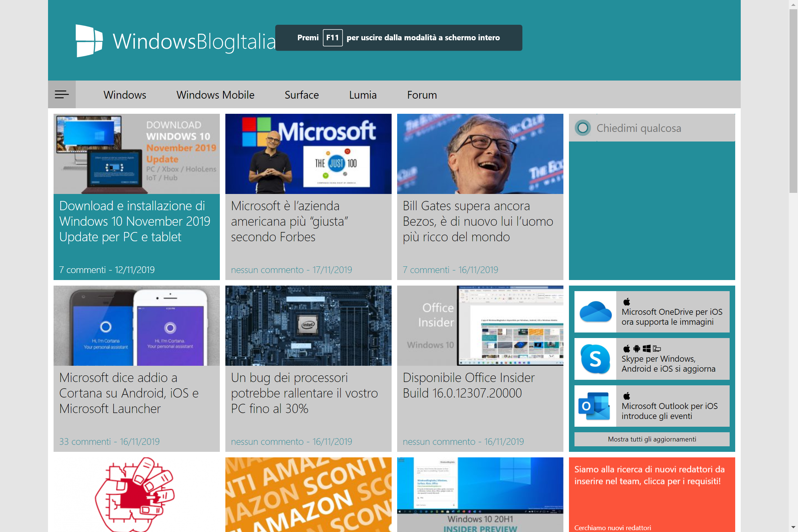Image resolution: width=798 pixels, height=532 pixels.
Task: Open the Outlook app icon tile
Action: [595, 406]
